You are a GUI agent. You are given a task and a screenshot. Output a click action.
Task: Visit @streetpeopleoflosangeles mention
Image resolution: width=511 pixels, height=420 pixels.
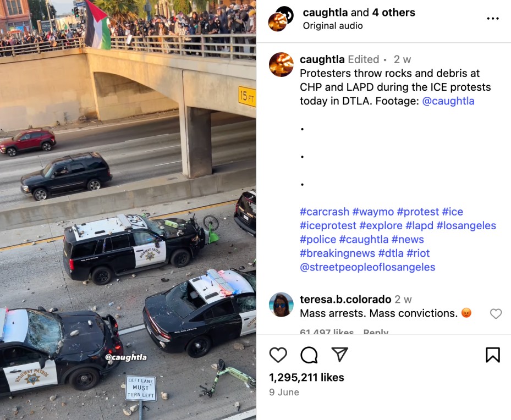(x=367, y=267)
